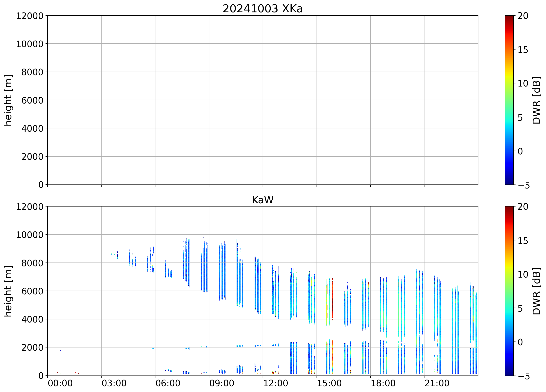
Task: Click the '06:00' time axis tick label
Action: (168, 383)
